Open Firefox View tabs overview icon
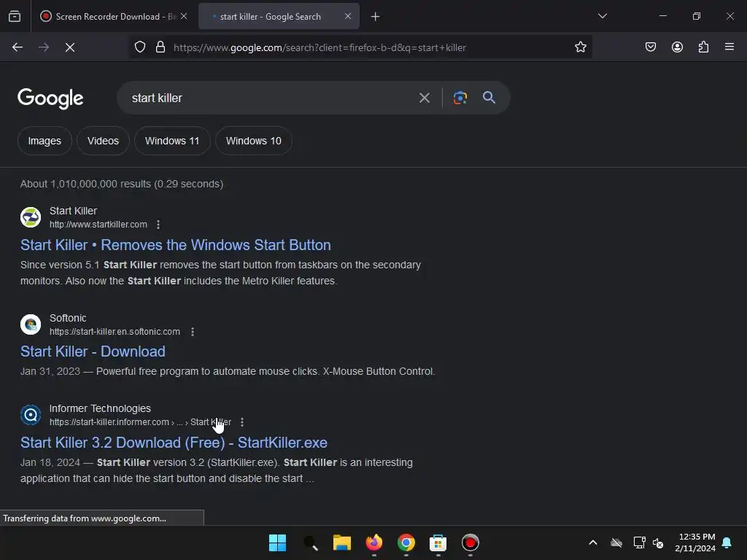The image size is (747, 560). (15, 17)
